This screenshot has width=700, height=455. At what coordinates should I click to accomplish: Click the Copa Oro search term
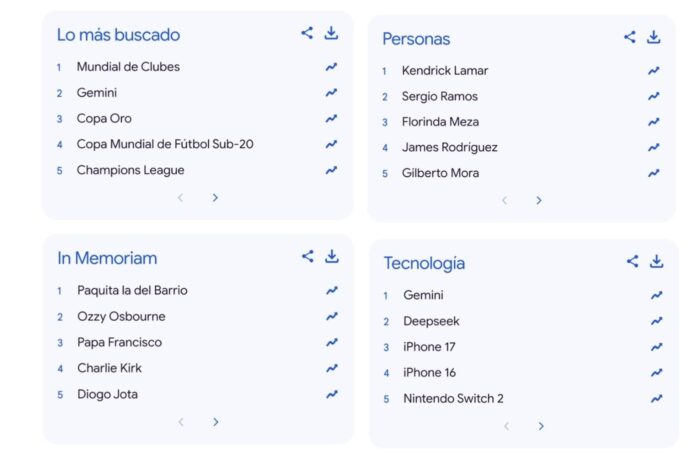coord(104,119)
